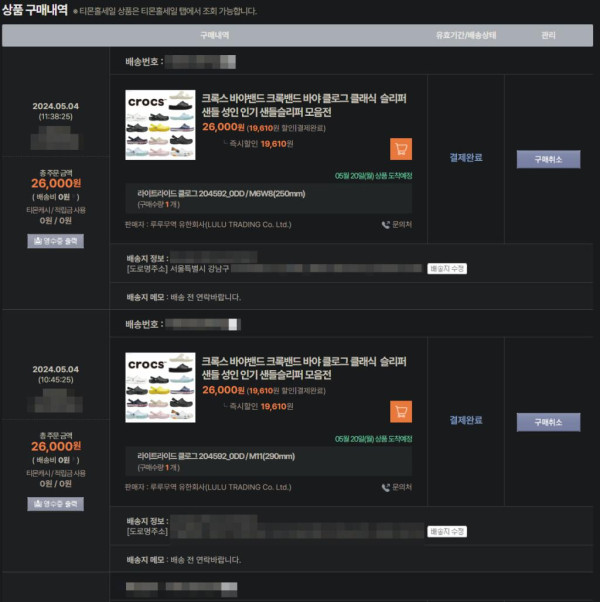Print the receipt (영수증 출력) for the first order
This screenshot has height=602, width=600.
point(55,241)
